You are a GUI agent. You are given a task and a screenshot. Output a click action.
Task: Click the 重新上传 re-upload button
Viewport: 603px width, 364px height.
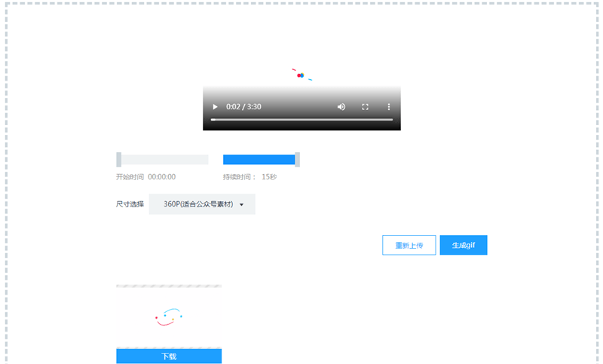click(x=409, y=246)
